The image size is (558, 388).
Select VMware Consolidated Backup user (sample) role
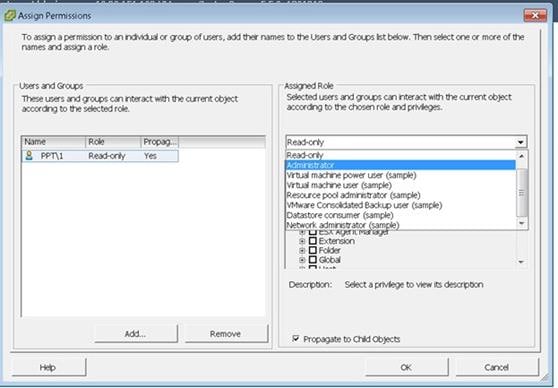(400, 205)
